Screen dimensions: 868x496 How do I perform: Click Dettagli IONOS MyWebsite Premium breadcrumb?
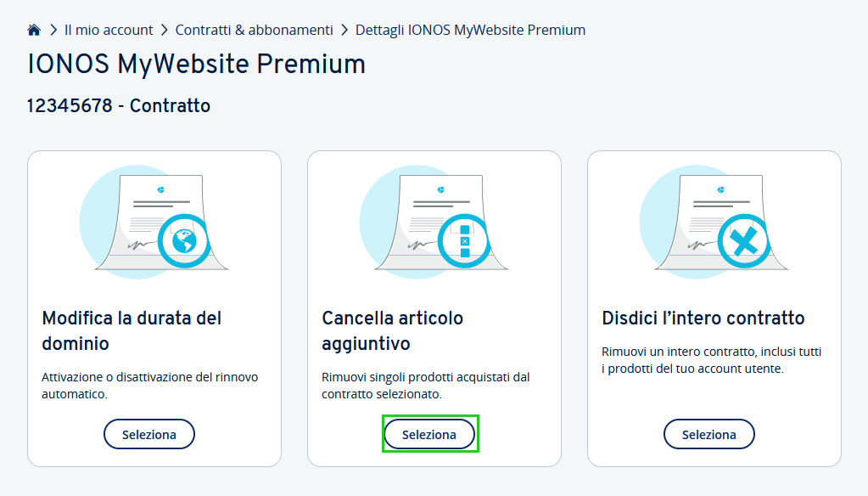(470, 30)
